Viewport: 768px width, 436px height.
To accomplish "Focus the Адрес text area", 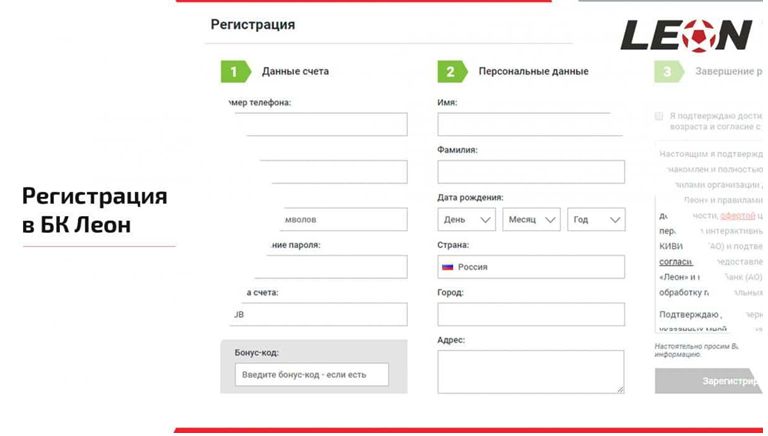I will tap(531, 372).
